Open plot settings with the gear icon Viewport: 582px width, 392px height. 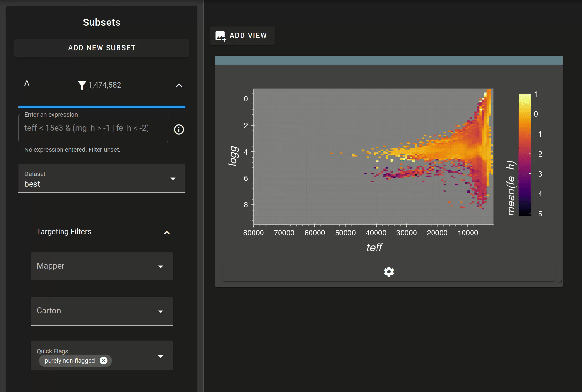pyautogui.click(x=389, y=272)
